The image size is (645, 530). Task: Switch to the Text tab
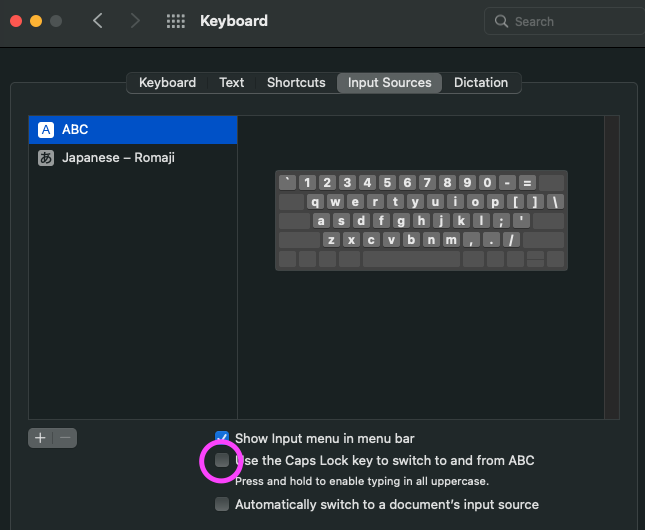click(232, 83)
